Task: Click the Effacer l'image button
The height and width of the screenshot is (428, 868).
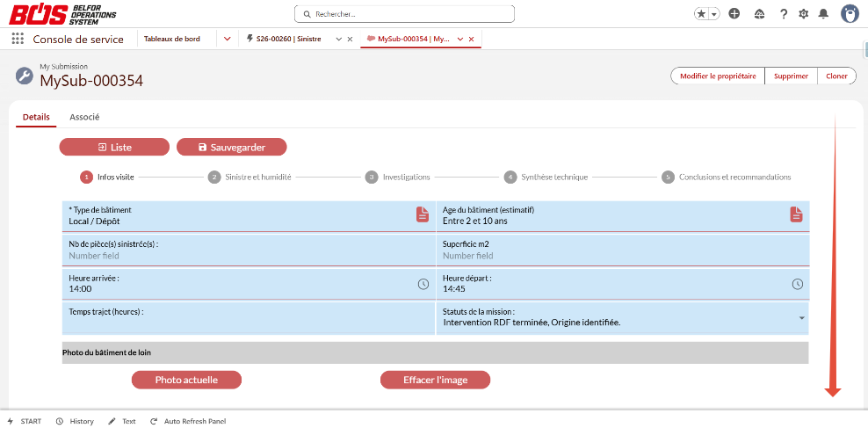Action: tap(436, 380)
